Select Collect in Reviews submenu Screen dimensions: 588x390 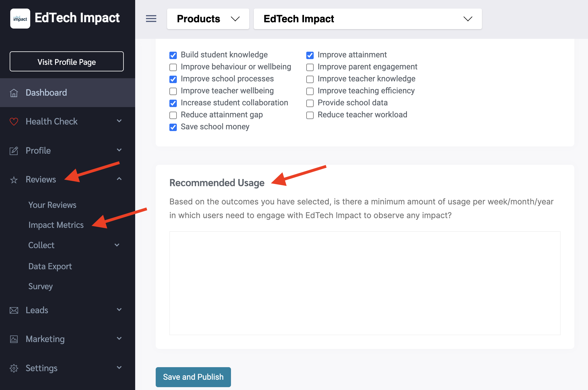[41, 245]
